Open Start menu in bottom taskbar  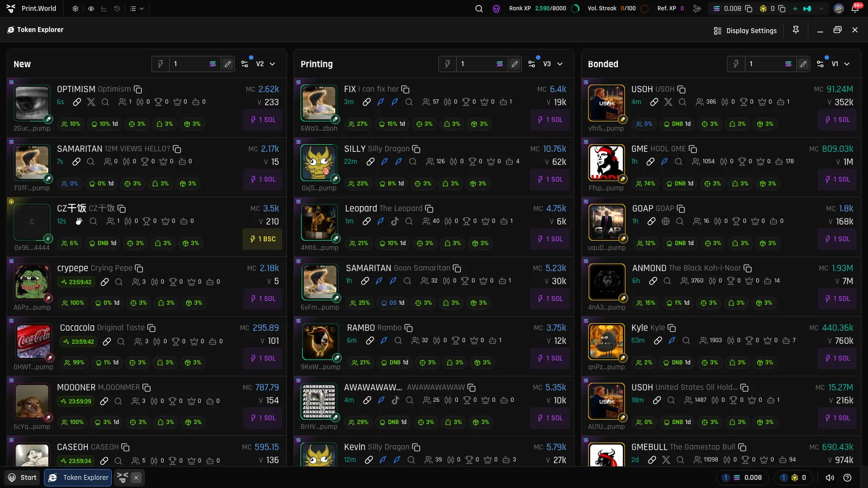[x=22, y=478]
